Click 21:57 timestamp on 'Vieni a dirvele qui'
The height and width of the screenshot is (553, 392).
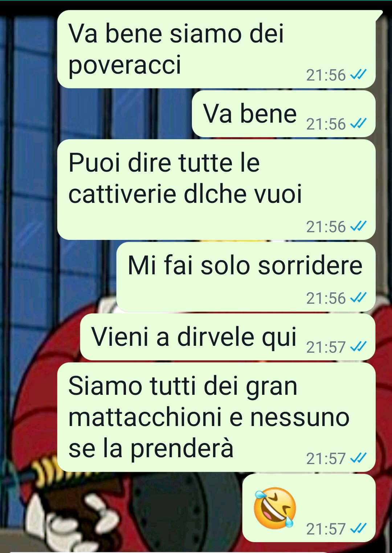[326, 347]
